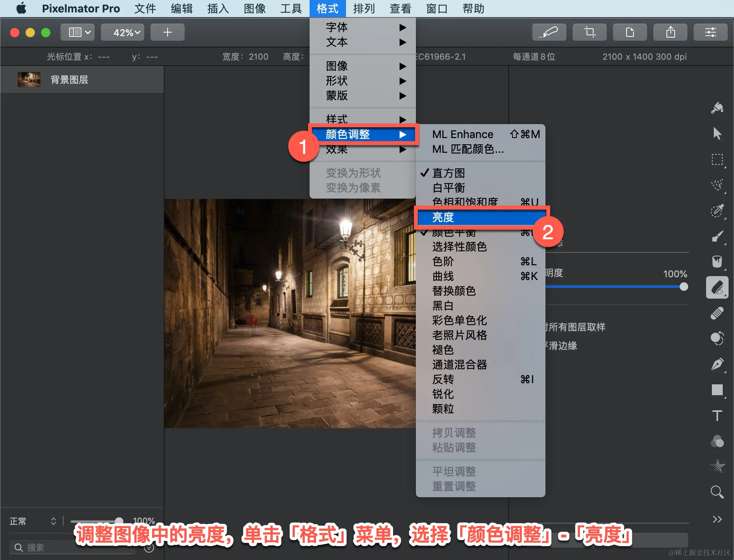The image size is (734, 560).
Task: Click the export document toolbar icon
Action: tap(630, 32)
